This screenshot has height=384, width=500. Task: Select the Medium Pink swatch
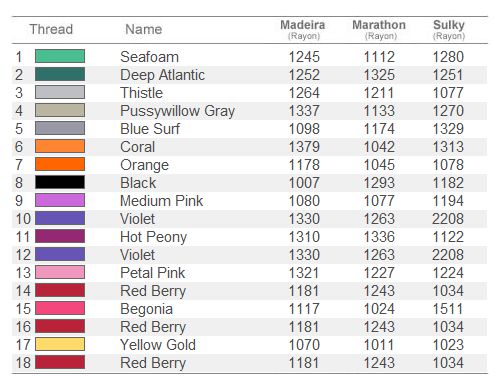tap(60, 200)
